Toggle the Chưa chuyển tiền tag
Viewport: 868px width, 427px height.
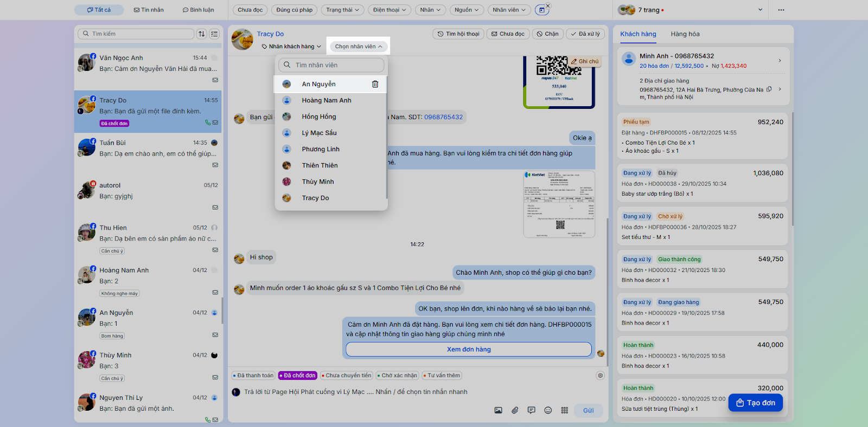coord(346,376)
